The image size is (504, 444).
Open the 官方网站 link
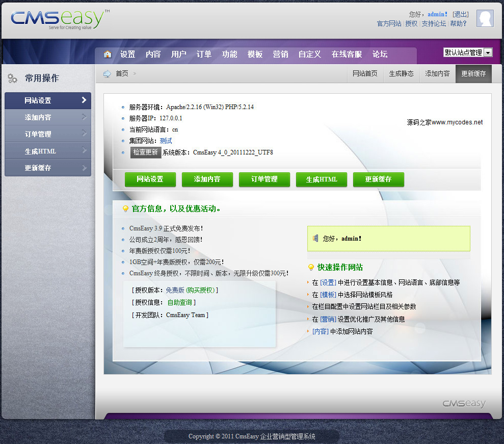389,23
